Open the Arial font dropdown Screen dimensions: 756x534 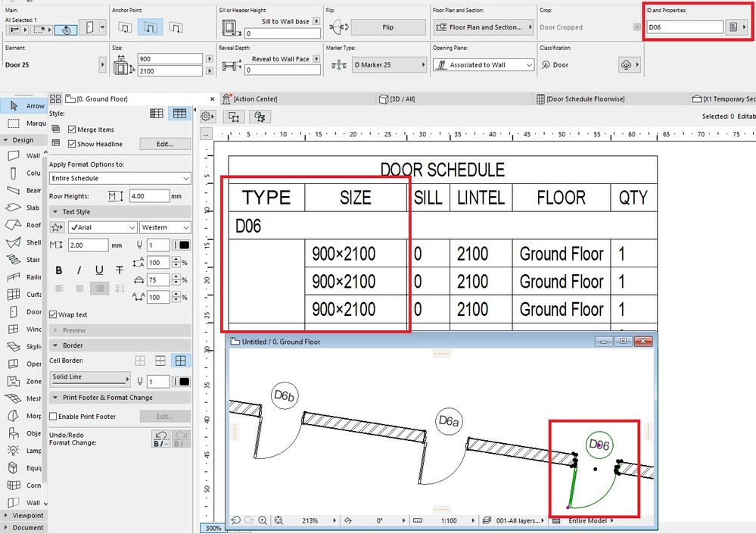103,227
